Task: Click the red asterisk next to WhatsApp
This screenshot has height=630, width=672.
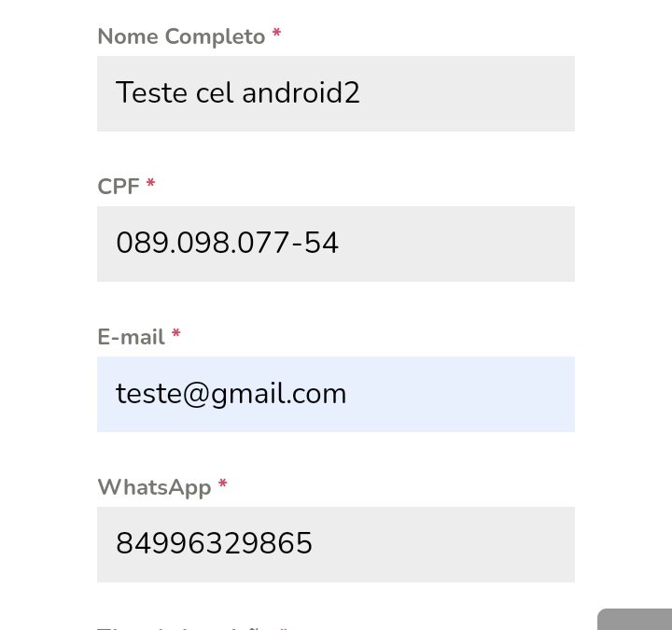Action: click(x=222, y=483)
